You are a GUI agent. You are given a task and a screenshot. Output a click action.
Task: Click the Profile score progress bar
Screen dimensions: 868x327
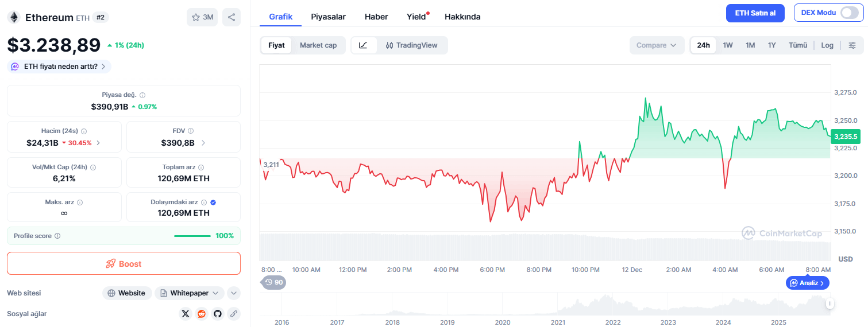click(192, 236)
